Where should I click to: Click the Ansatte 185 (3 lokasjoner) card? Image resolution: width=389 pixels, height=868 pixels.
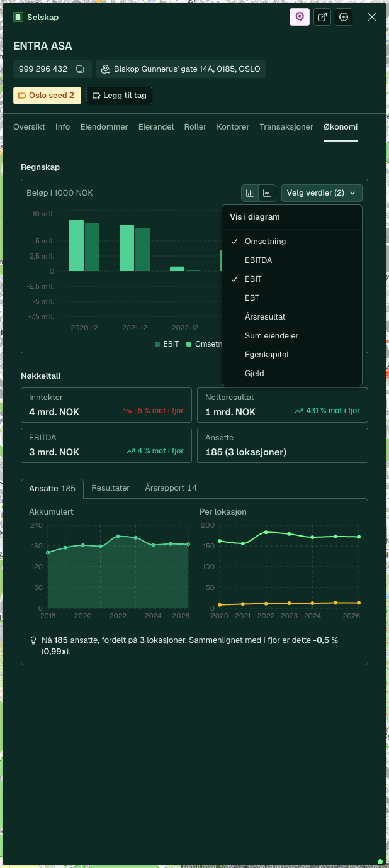click(x=283, y=446)
